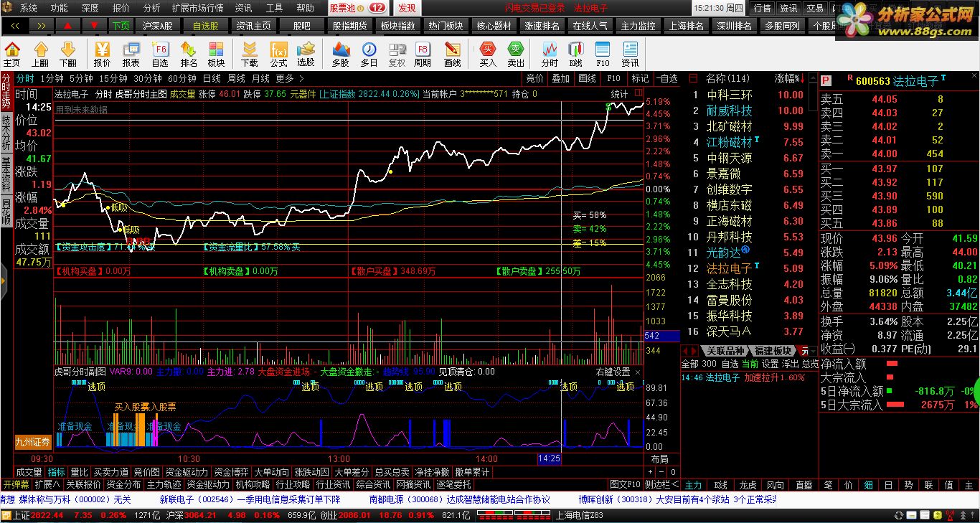Switch to K线 candlestick icon

point(575,55)
